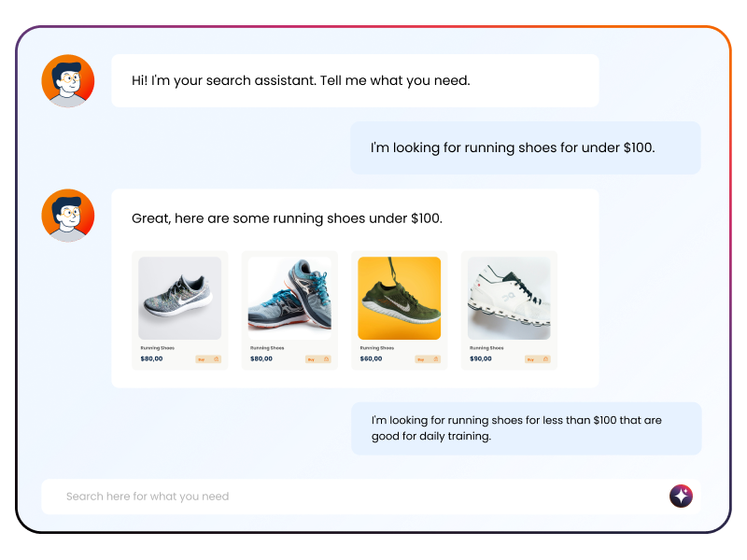Click message "Hi! I'm your search assistant"
This screenshot has height=560, width=747.
[x=355, y=80]
